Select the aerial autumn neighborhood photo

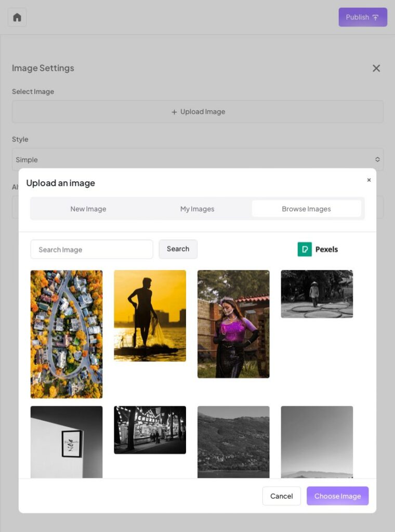point(67,334)
